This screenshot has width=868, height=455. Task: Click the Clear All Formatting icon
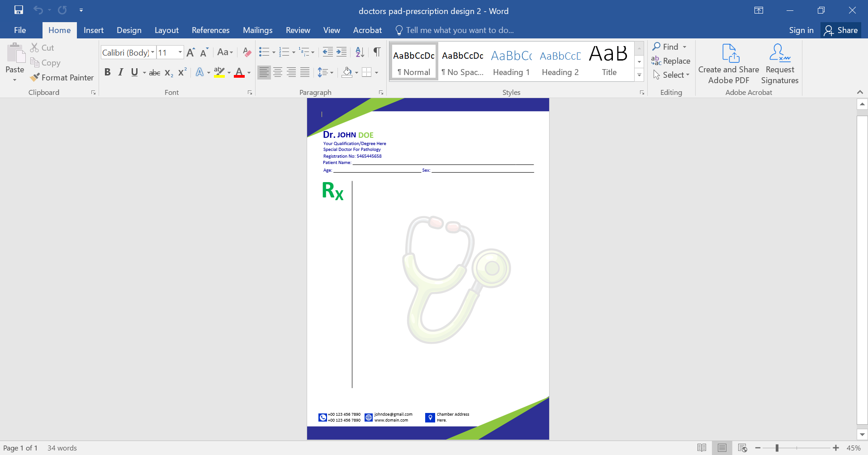[247, 52]
